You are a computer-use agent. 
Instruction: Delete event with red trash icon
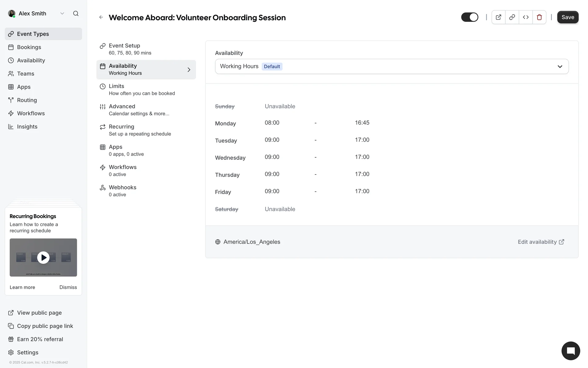[x=539, y=17]
